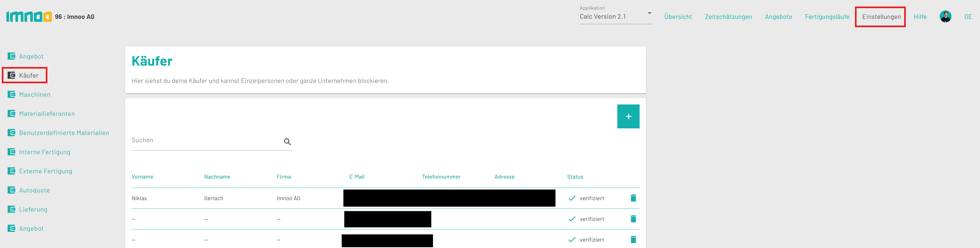Viewport: 980px width, 248px height.
Task: Open Benutzerdefinierte Materialien settings
Action: pyautogui.click(x=64, y=133)
